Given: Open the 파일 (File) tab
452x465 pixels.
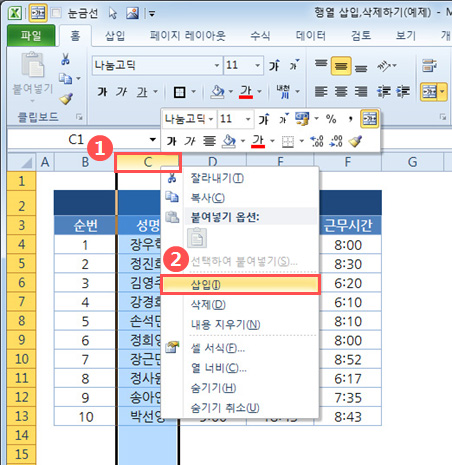Looking at the screenshot, I should 31,35.
